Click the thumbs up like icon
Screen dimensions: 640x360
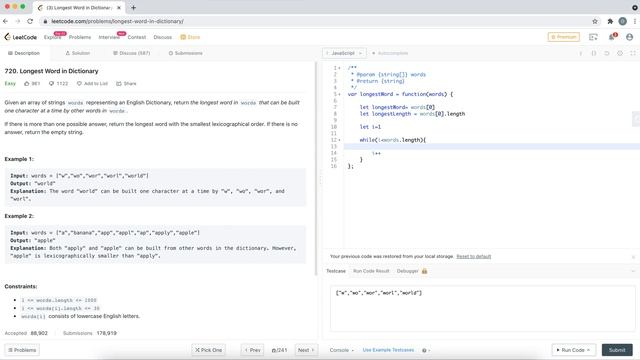coord(27,84)
